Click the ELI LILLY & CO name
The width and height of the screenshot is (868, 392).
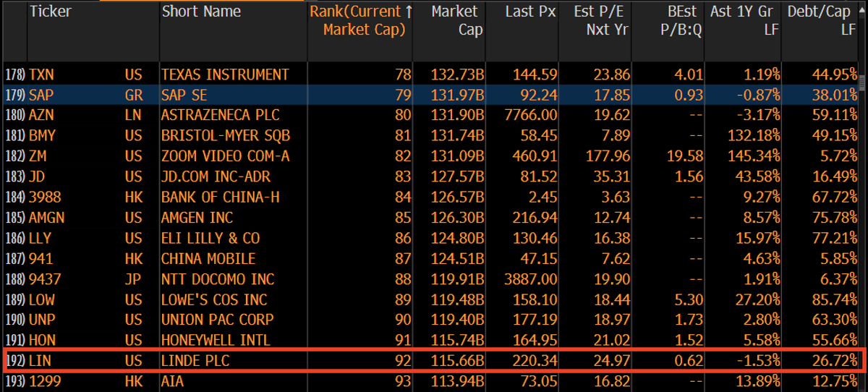(x=210, y=238)
